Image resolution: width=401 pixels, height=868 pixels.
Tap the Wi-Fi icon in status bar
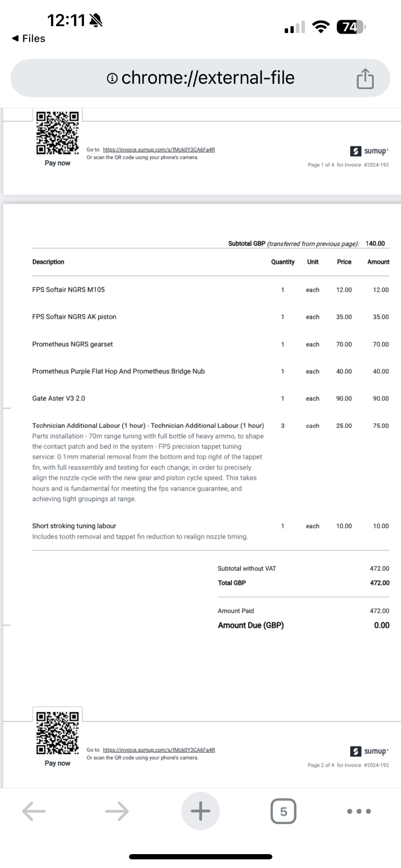(319, 27)
